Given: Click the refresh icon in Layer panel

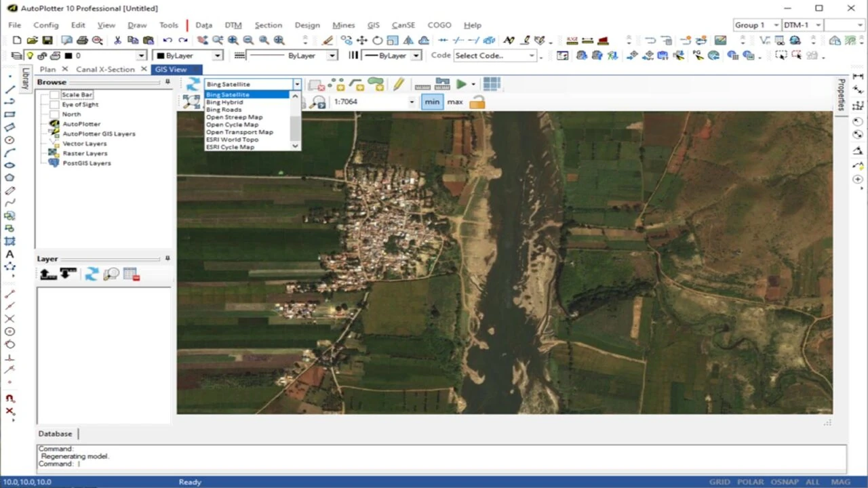Looking at the screenshot, I should [92, 274].
